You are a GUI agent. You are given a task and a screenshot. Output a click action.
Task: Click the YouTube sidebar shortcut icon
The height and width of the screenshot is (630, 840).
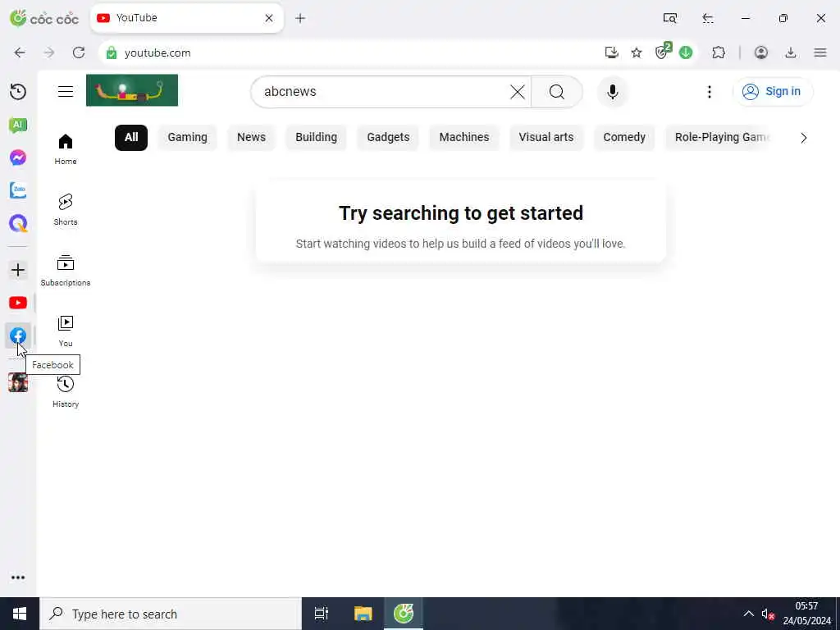point(18,304)
